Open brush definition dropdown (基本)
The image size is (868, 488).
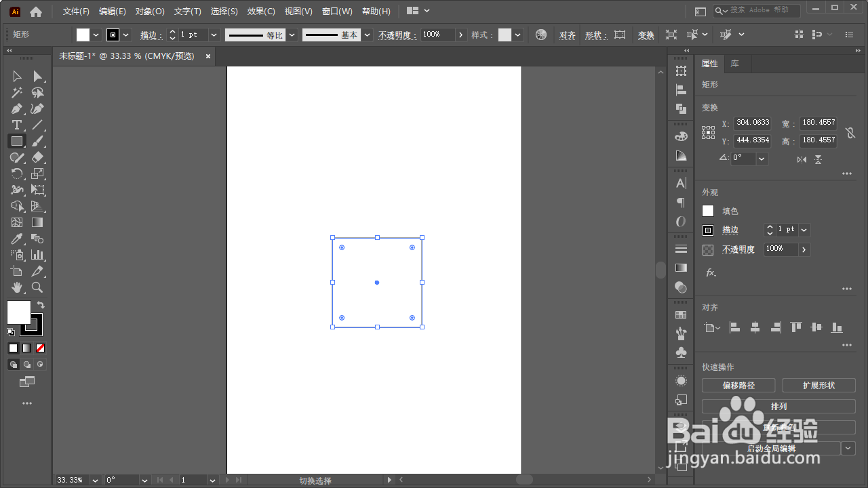tap(367, 35)
